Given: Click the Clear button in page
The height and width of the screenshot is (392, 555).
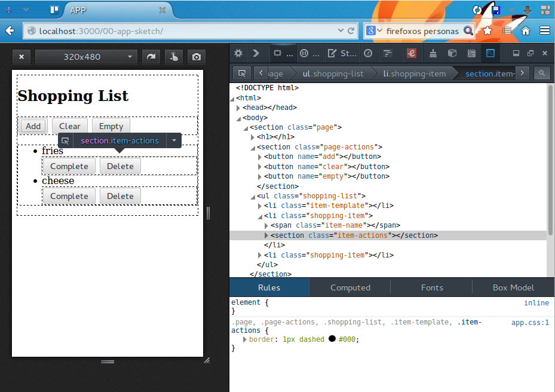Looking at the screenshot, I should click(x=70, y=126).
